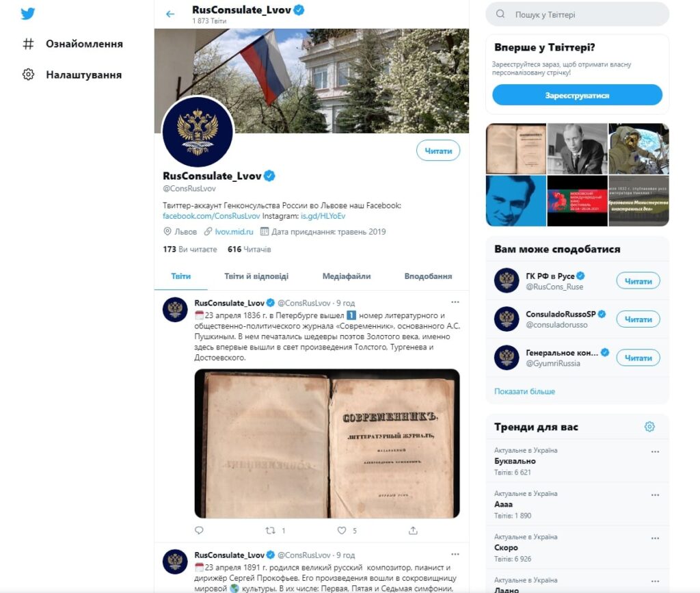Switch to Медіафайли tab
The image size is (700, 593).
tap(347, 276)
